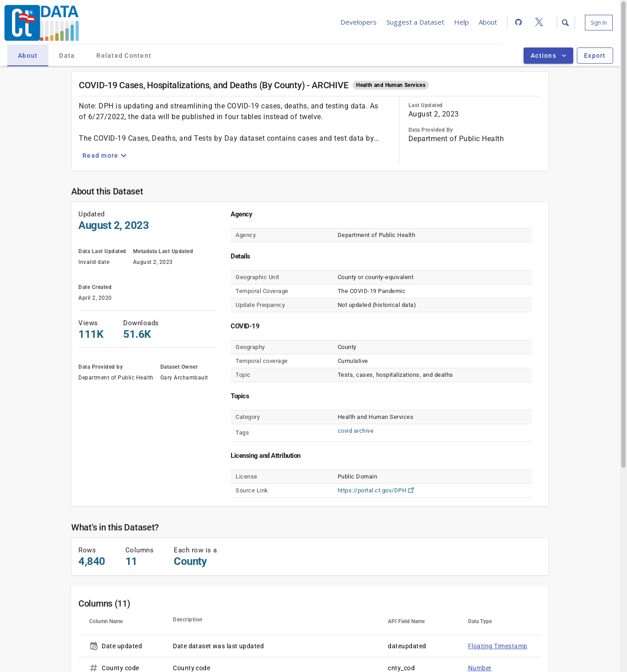Expand the Actions dropdown menu
Image resolution: width=627 pixels, height=672 pixels.
548,56
